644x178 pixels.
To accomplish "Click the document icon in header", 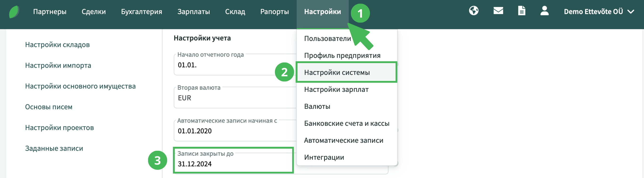I will [522, 11].
